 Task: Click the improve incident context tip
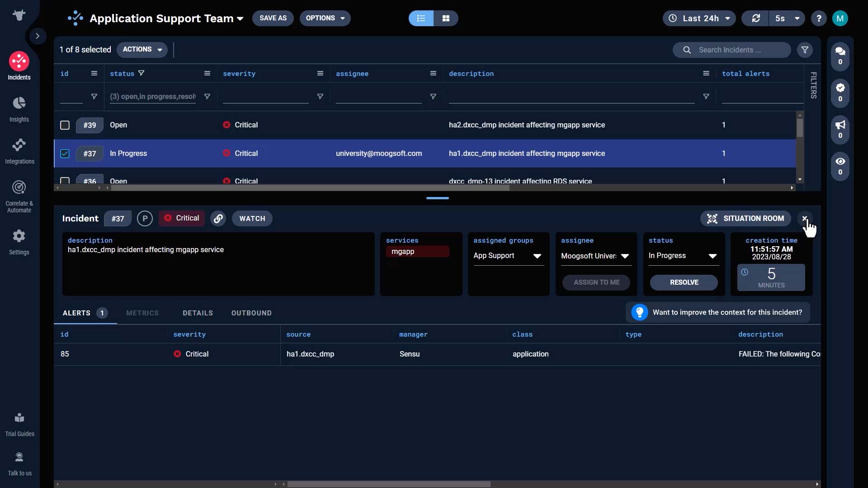click(717, 312)
